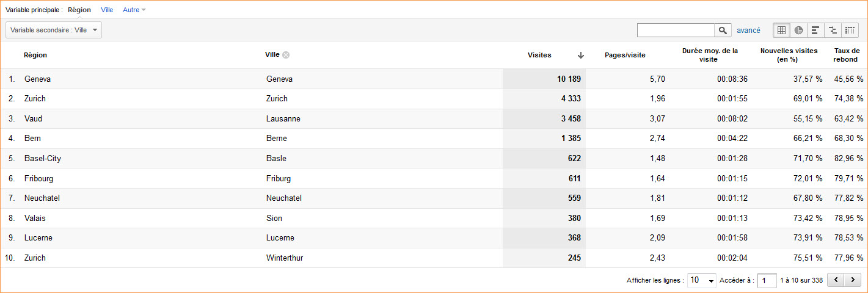The height and width of the screenshot is (293, 868).
Task: Select the pivot table view icon
Action: click(x=850, y=31)
